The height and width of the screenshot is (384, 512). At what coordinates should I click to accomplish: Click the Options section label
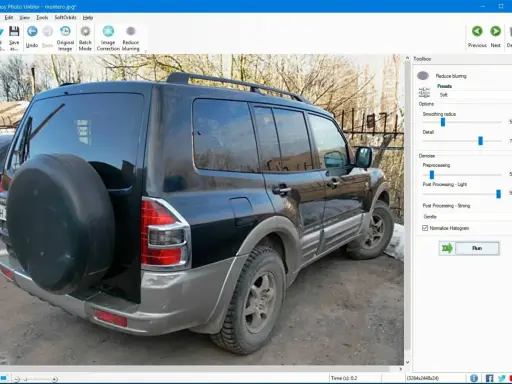pyautogui.click(x=426, y=104)
